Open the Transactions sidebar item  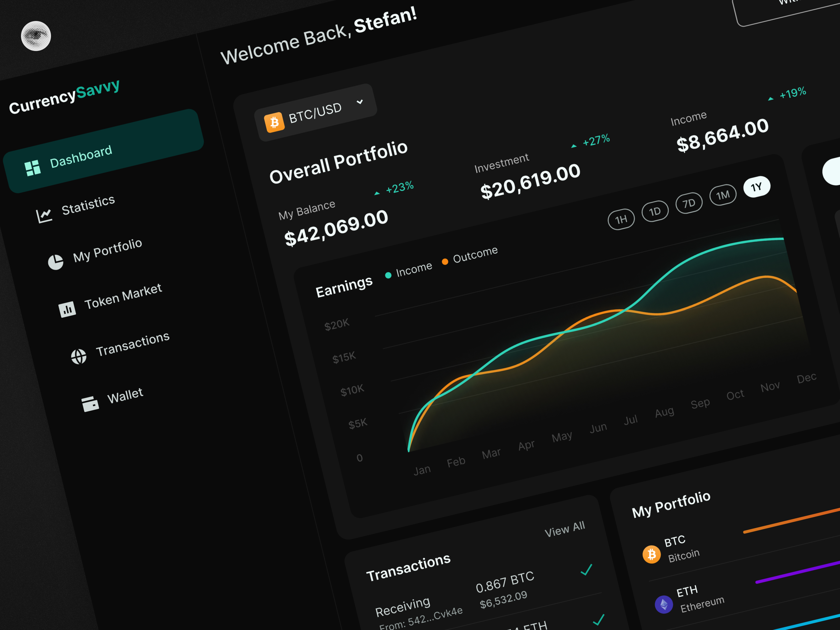click(133, 344)
